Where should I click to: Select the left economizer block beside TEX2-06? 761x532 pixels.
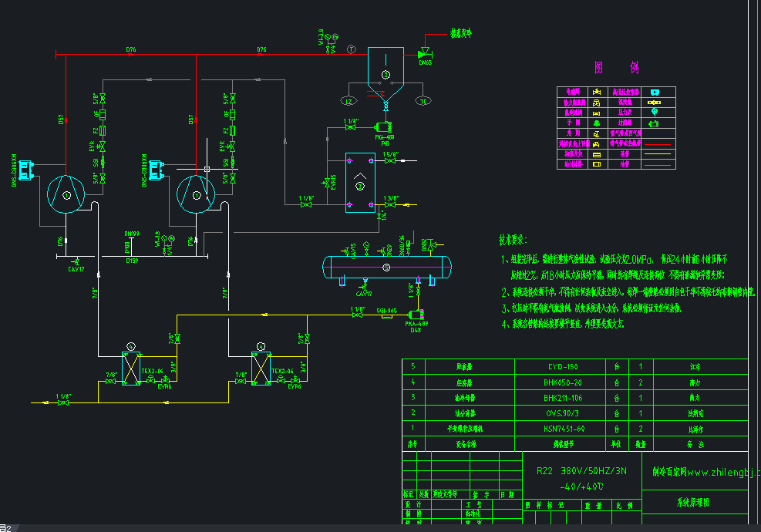pyautogui.click(x=131, y=369)
